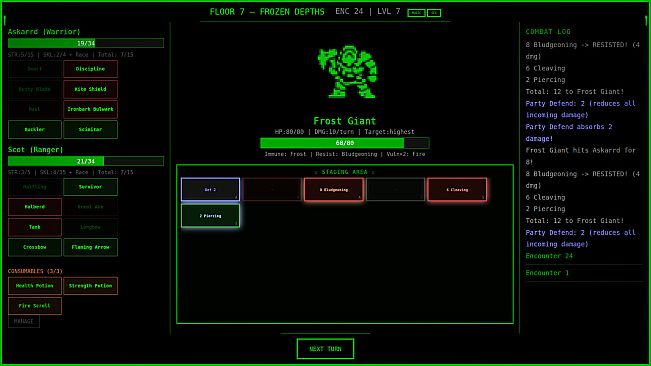Select Askarrd's Discipline card

pyautogui.click(x=91, y=69)
